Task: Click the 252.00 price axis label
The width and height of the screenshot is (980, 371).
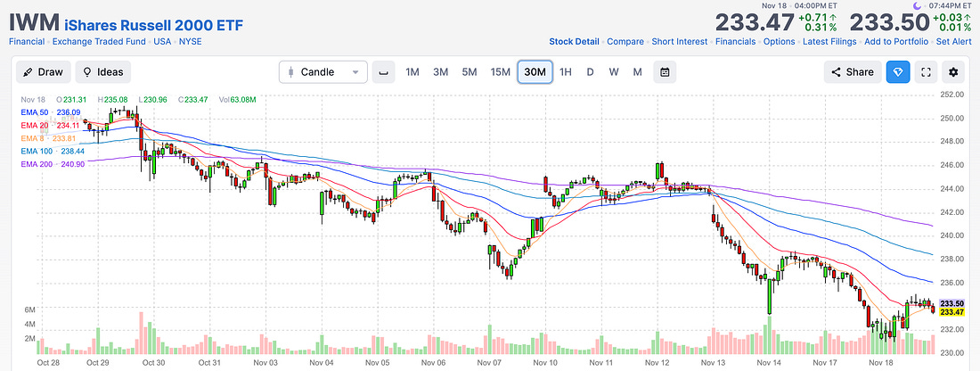Action: pos(951,95)
